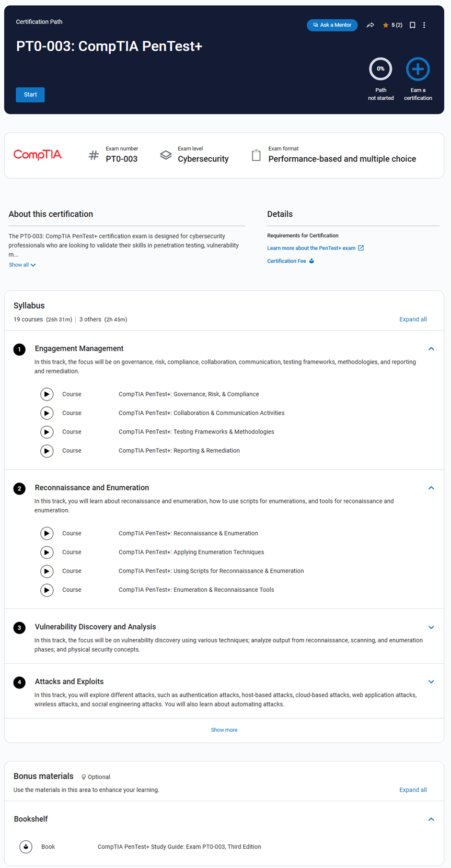Open the PenTest+ Study Guide book icon
This screenshot has width=451, height=868.
(x=26, y=847)
